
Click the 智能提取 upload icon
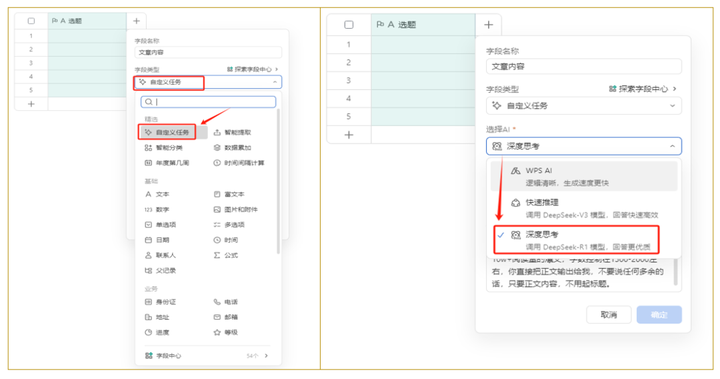pyautogui.click(x=217, y=132)
